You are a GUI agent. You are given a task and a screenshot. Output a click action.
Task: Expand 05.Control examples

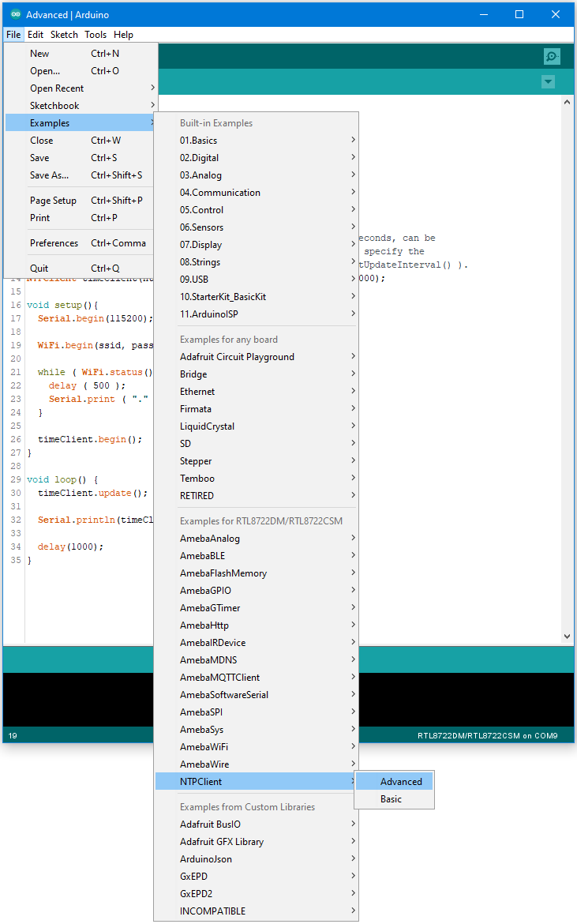point(256,210)
